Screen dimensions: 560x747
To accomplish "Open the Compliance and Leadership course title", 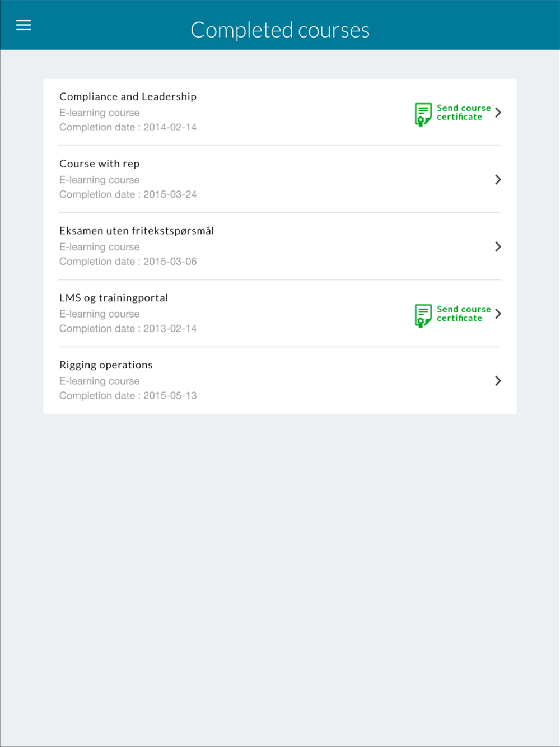I will 128,97.
